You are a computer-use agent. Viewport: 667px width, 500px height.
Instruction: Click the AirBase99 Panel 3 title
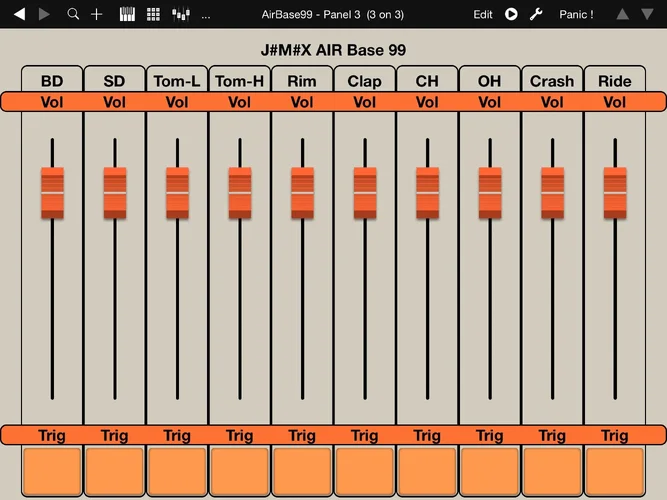[x=333, y=14]
